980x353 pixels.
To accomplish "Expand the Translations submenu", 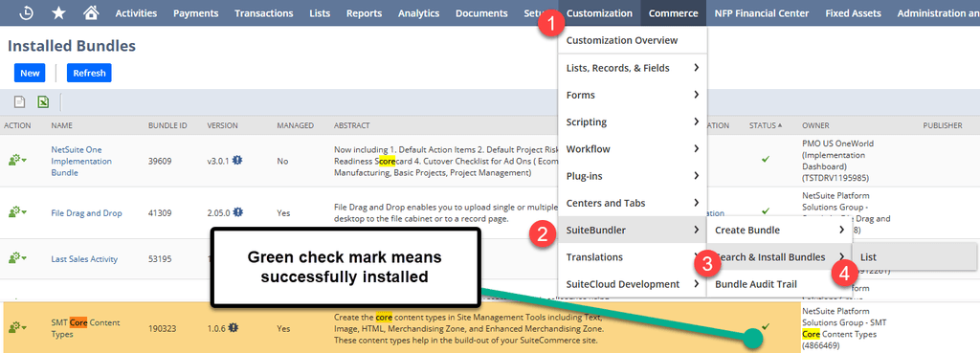I will pyautogui.click(x=633, y=256).
